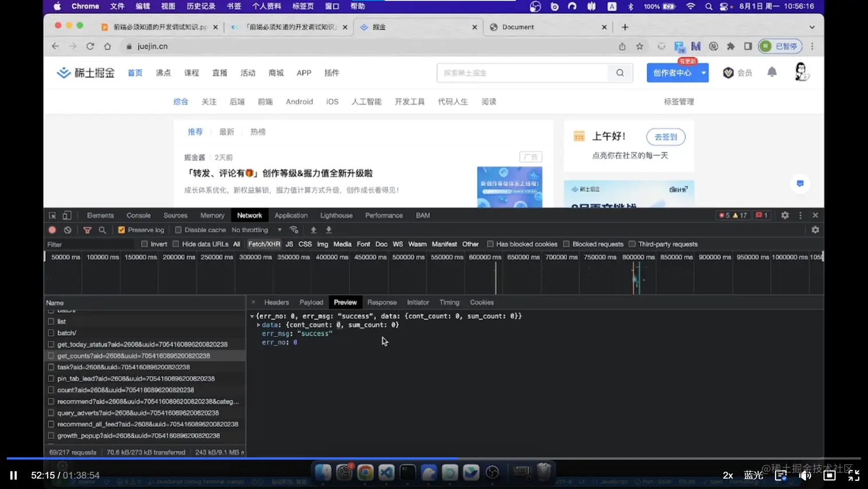868x489 pixels.
Task: Click the Import HAR file upload arrow
Action: click(x=313, y=230)
